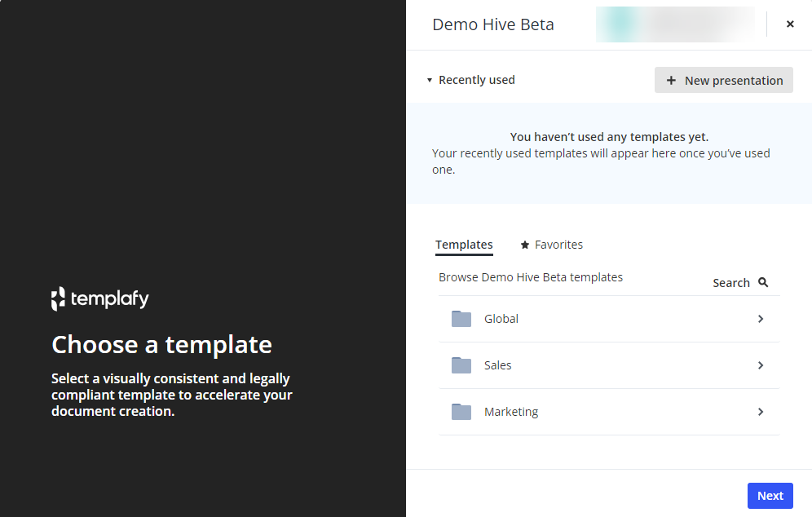Click the Search magnifier icon
Screen dimensions: 812x517
(763, 282)
